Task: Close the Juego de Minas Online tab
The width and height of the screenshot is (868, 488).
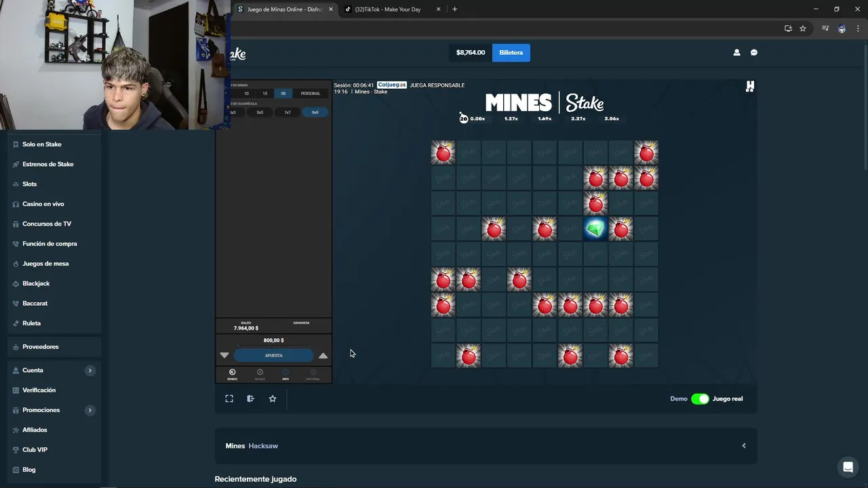Action: [x=331, y=9]
